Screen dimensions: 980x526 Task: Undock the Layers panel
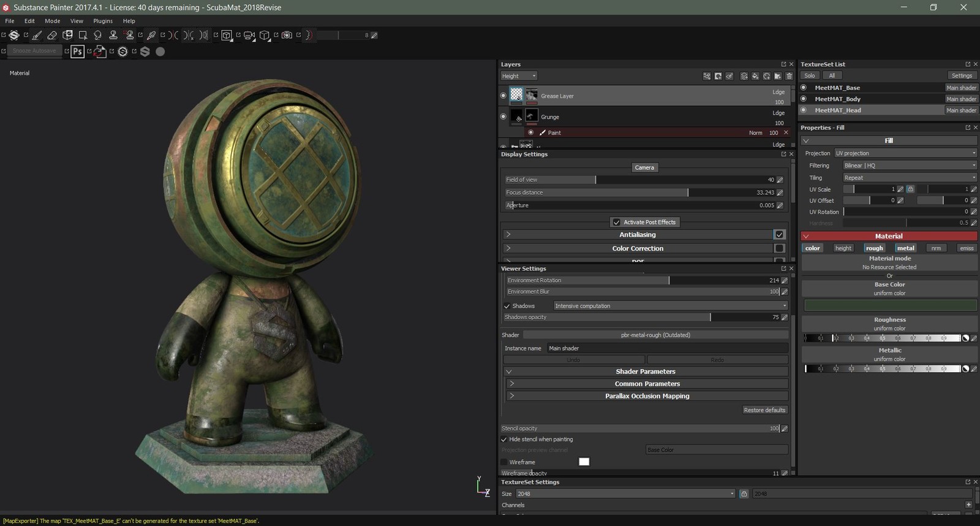tap(783, 64)
